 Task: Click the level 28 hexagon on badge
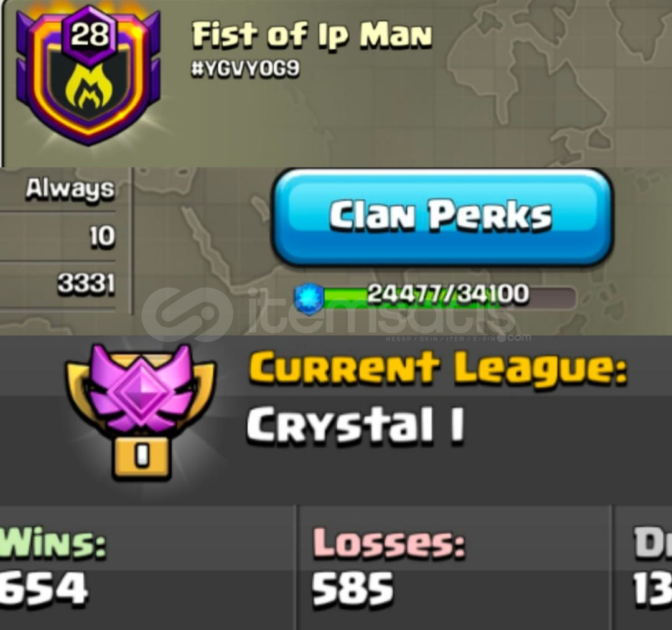point(90,34)
